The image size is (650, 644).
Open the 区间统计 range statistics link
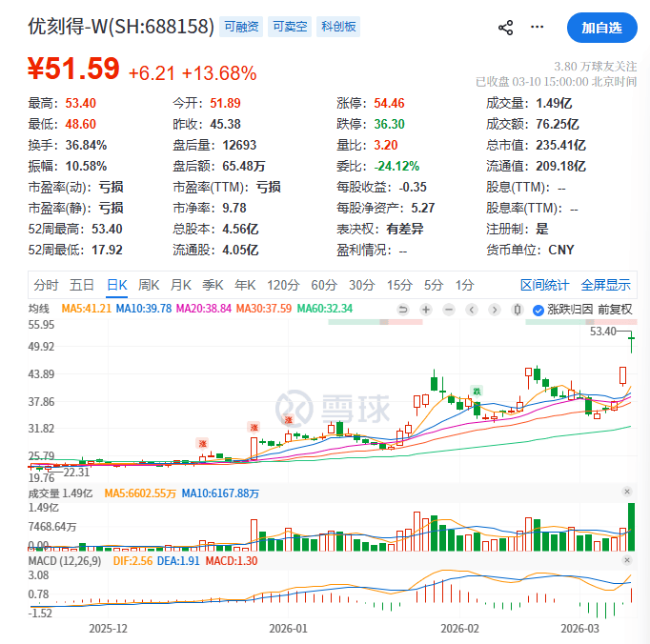[544, 285]
